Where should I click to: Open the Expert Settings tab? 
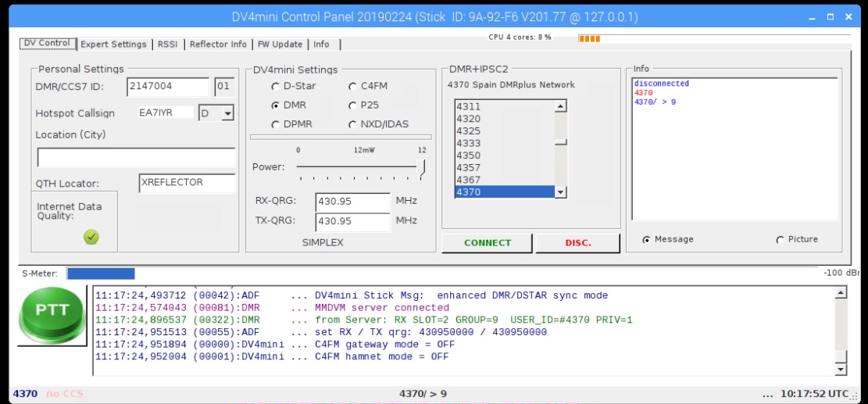pos(113,45)
